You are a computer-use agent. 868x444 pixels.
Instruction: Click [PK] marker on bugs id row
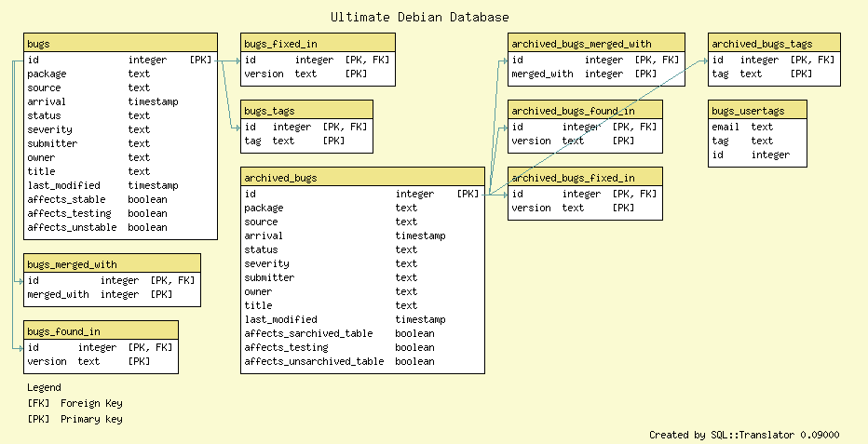(x=201, y=60)
